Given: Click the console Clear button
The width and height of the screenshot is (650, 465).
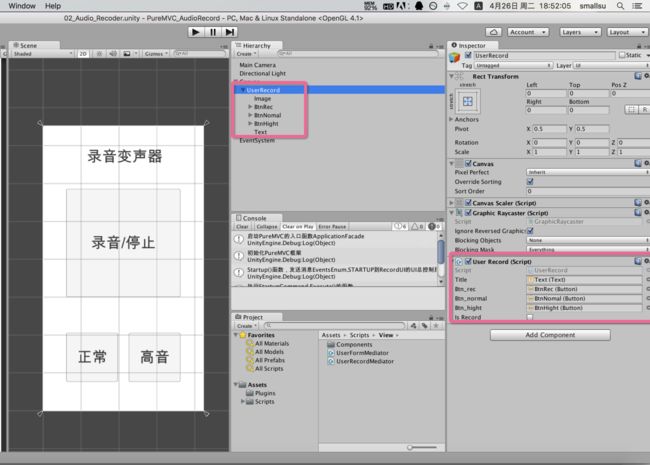Looking at the screenshot, I should point(243,226).
